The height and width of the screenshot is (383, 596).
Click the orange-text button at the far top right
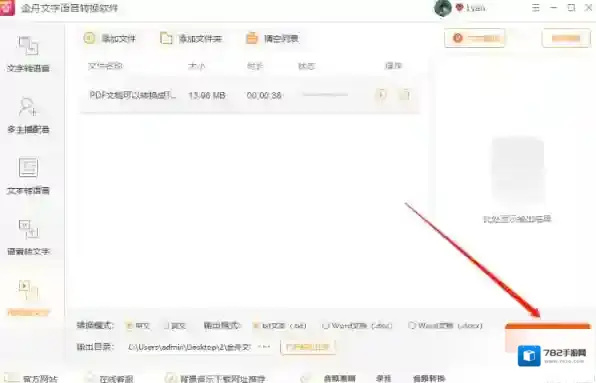pos(566,38)
